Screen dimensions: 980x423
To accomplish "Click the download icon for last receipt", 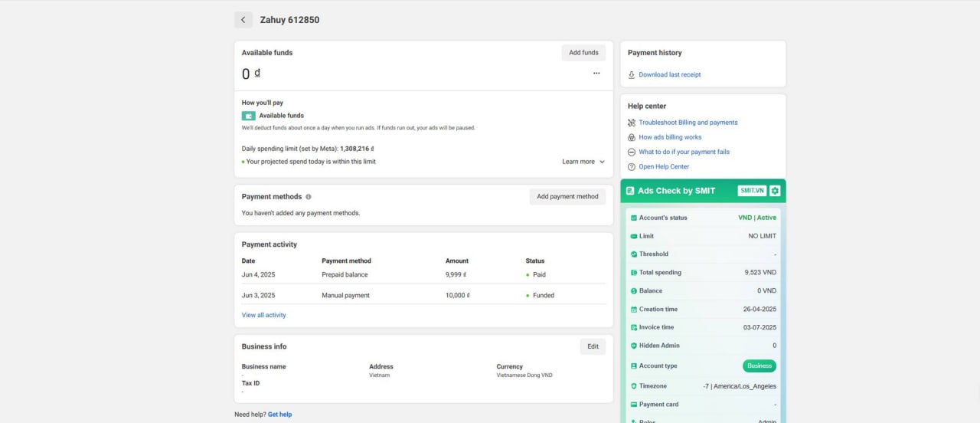I will [632, 75].
